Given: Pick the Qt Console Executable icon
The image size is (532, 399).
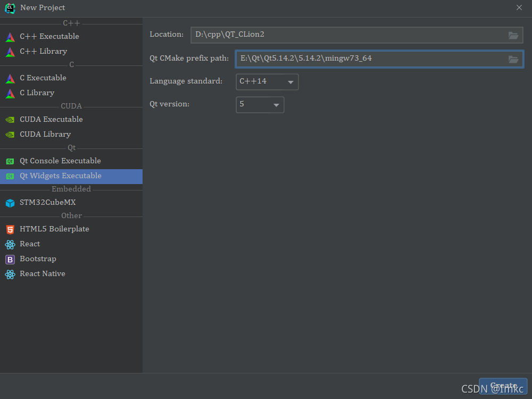Looking at the screenshot, I should click(x=10, y=162).
